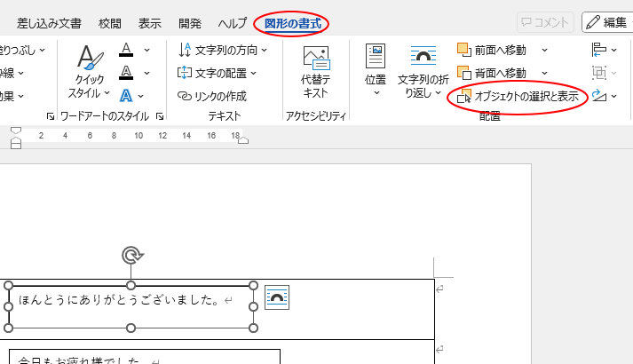This screenshot has height=364, width=633.
Task: Open the 背面へ移動 dropdown arrow
Action: point(544,74)
